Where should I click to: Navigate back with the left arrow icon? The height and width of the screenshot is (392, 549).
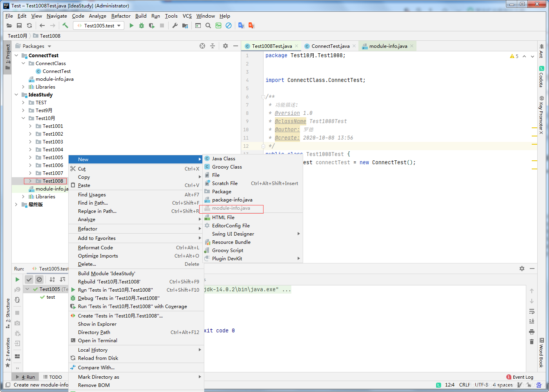tap(42, 25)
